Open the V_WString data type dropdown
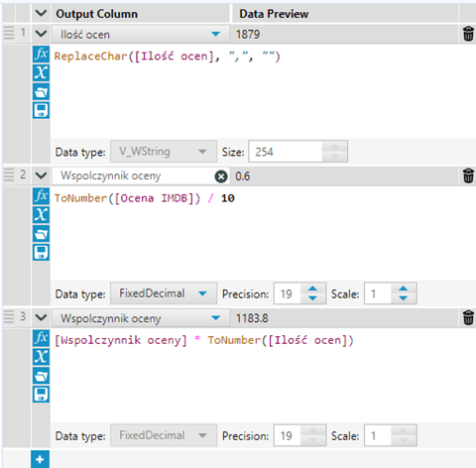 [164, 152]
